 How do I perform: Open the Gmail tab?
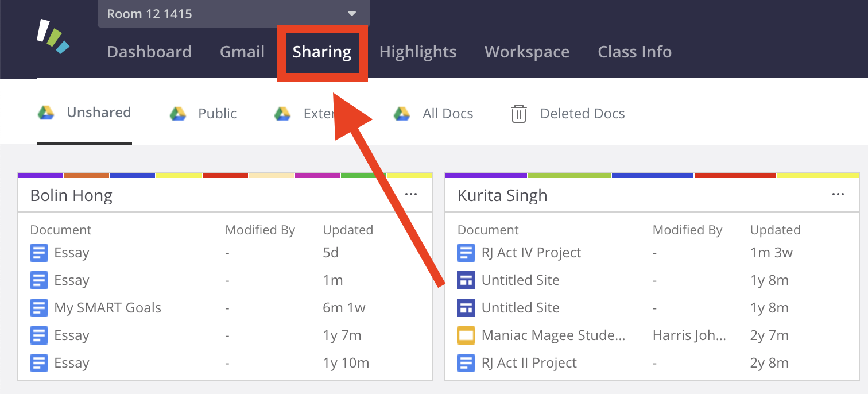pos(242,52)
